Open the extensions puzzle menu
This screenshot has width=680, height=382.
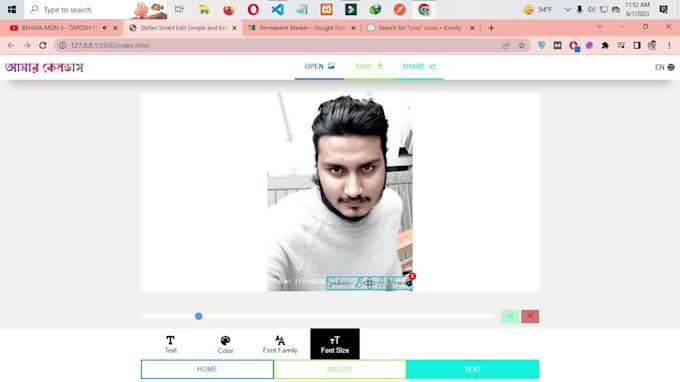(605, 45)
